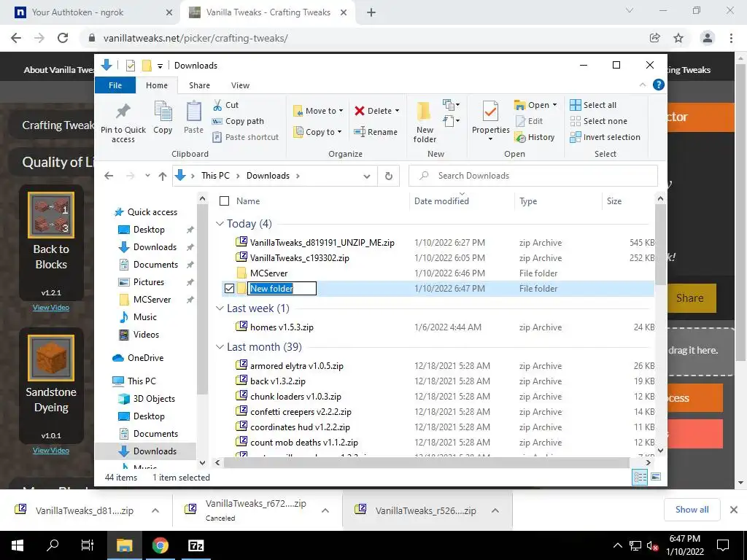The height and width of the screenshot is (560, 747).
Task: Collapse the Last month (39) group
Action: 220,346
